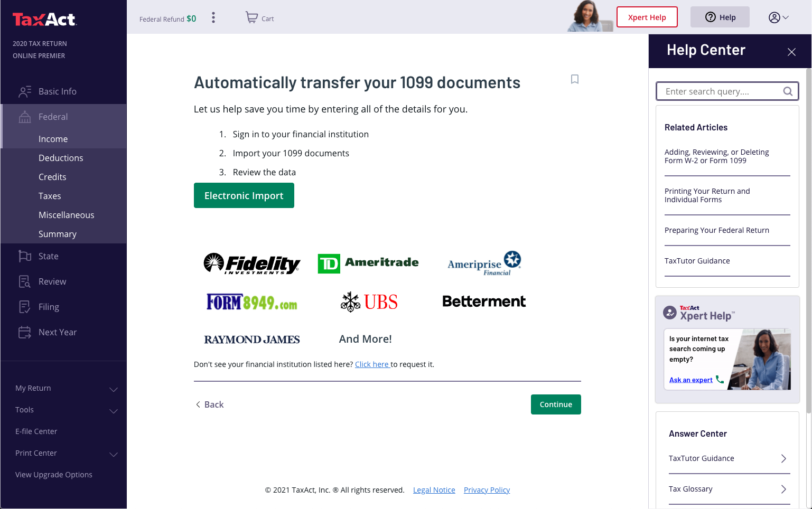The width and height of the screenshot is (812, 509).
Task: Click the Electronic Import button
Action: click(244, 195)
